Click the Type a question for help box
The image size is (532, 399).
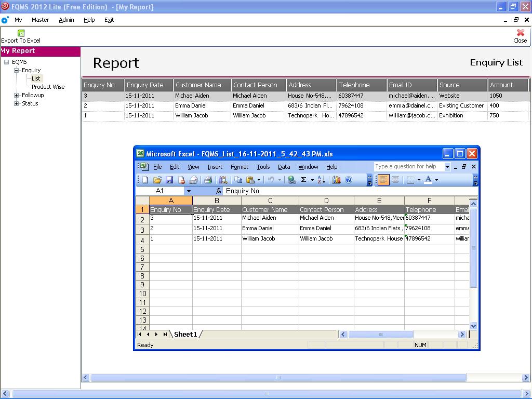pos(409,167)
